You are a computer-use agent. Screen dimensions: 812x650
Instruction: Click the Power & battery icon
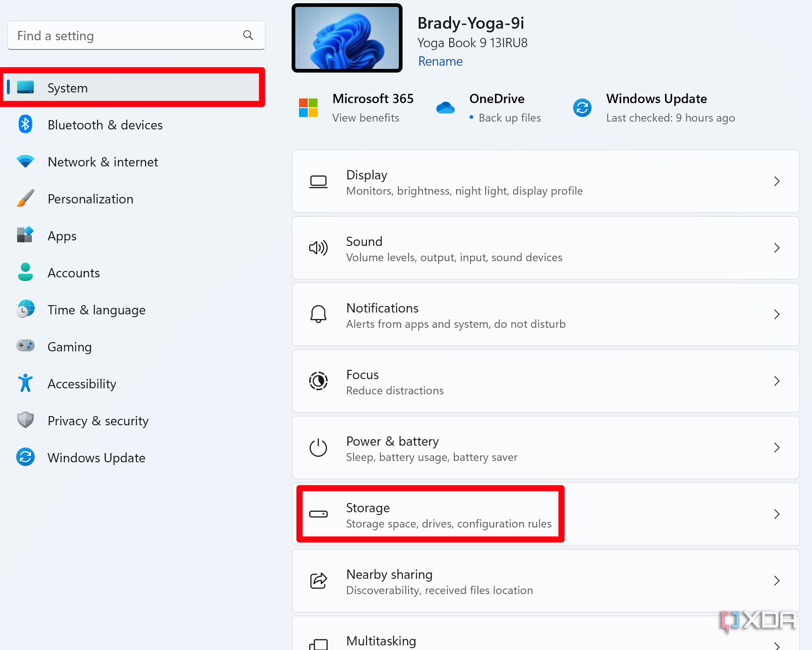click(318, 448)
